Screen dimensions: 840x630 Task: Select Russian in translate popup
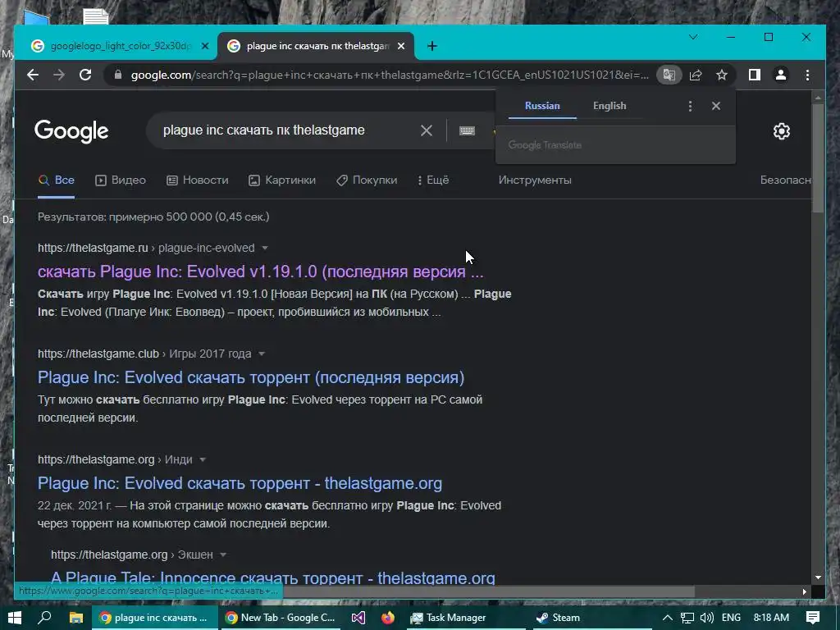pyautogui.click(x=542, y=106)
